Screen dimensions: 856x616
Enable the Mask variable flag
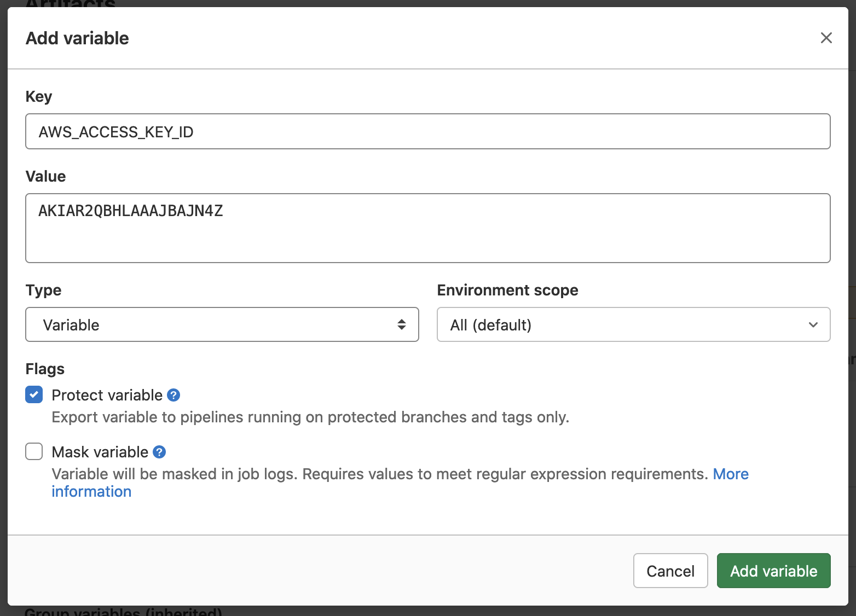pyautogui.click(x=33, y=451)
